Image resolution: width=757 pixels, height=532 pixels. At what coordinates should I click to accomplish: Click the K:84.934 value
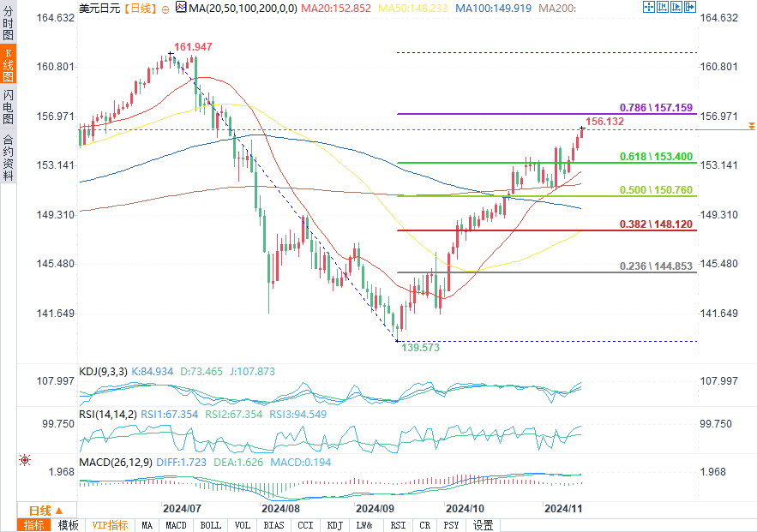pos(152,372)
